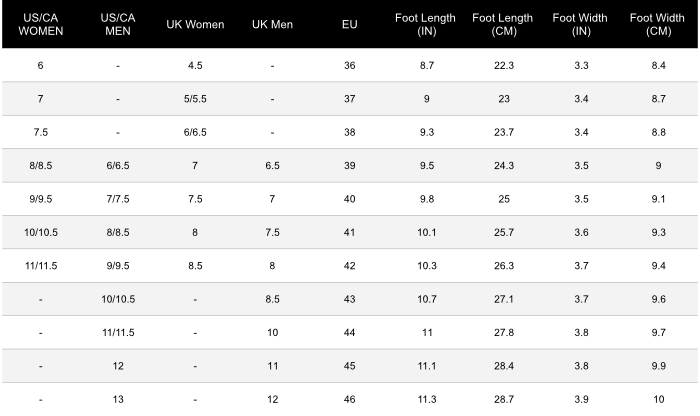Click the 9.6 cm foot width cell
Image resolution: width=700 pixels, height=416 pixels.
coord(658,299)
